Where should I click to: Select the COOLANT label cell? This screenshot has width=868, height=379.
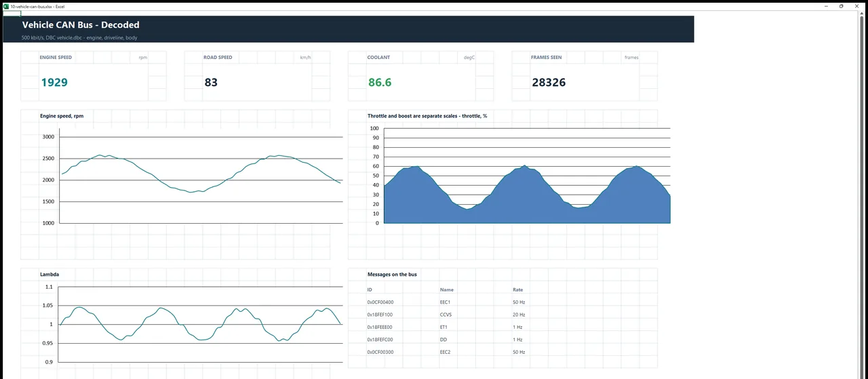378,58
